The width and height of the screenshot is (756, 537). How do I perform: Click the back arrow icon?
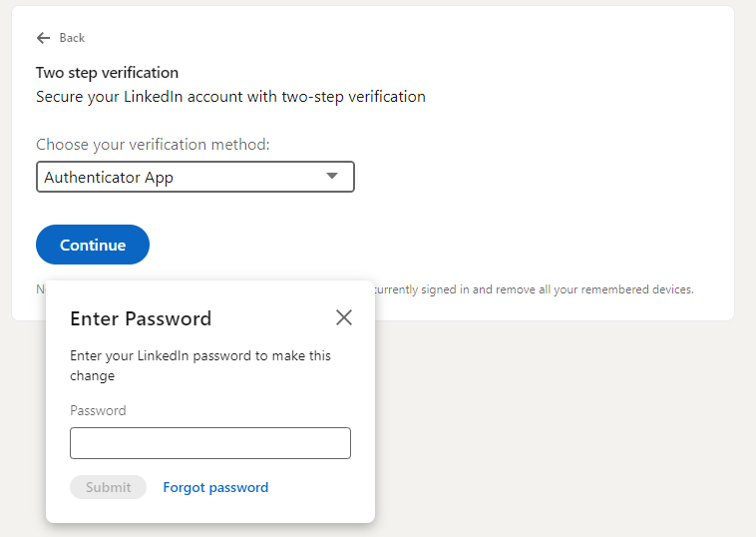click(43, 38)
